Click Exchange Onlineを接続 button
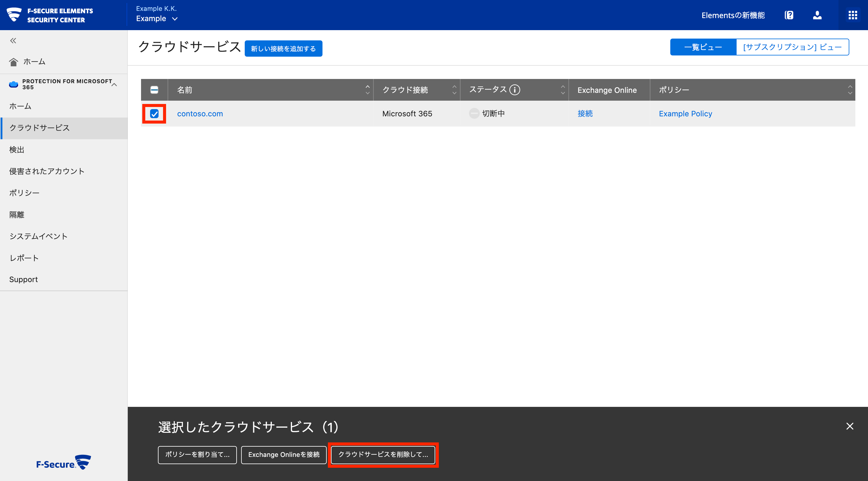The width and height of the screenshot is (868, 481). click(284, 455)
